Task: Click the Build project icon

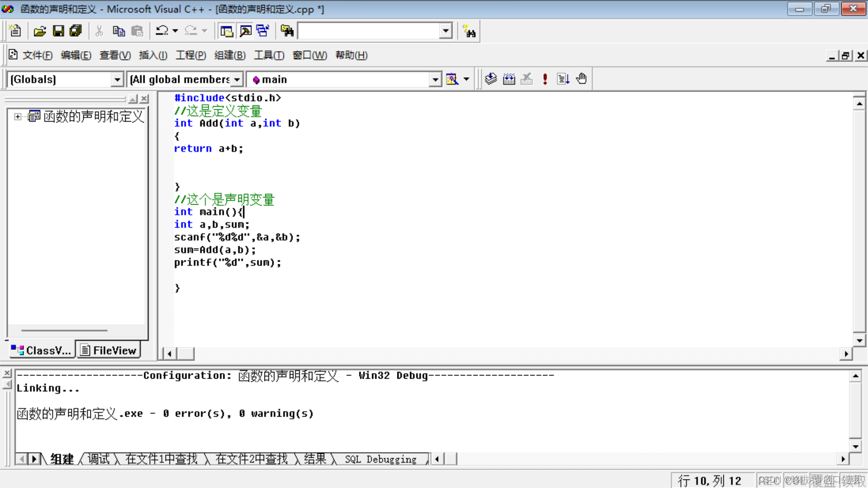Action: point(509,79)
